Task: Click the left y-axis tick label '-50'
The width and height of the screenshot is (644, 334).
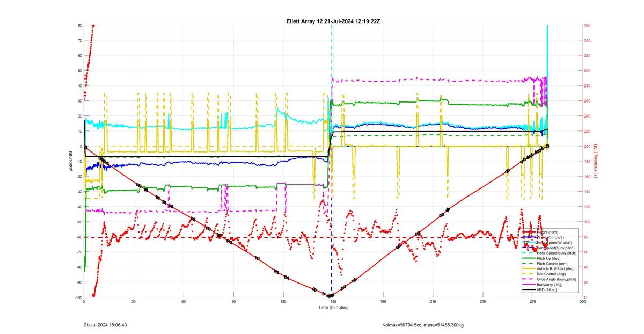Action: click(78, 222)
